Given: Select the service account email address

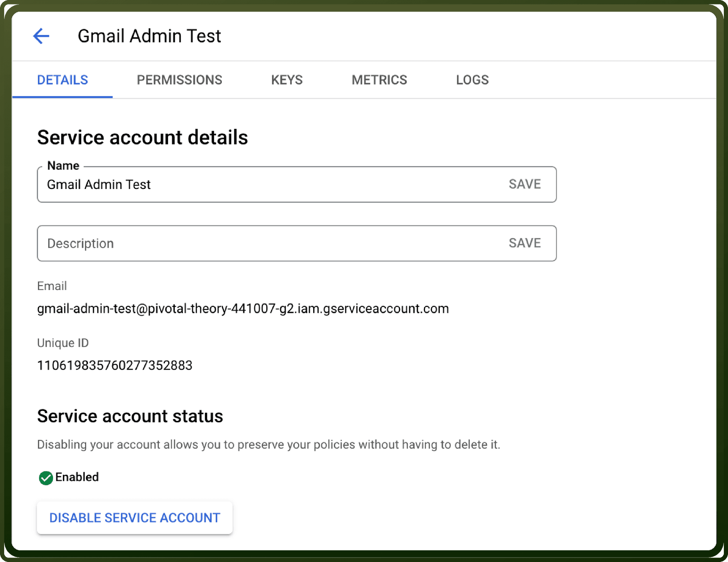Looking at the screenshot, I should click(243, 309).
